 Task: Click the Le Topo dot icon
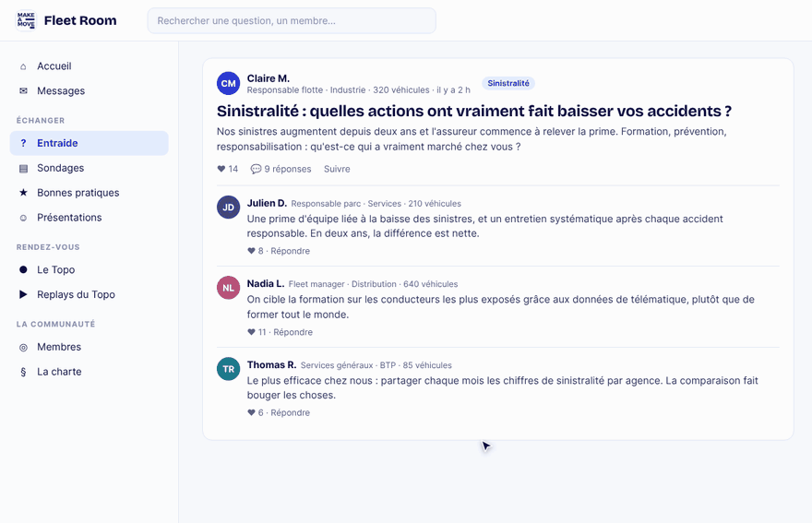[x=23, y=269]
